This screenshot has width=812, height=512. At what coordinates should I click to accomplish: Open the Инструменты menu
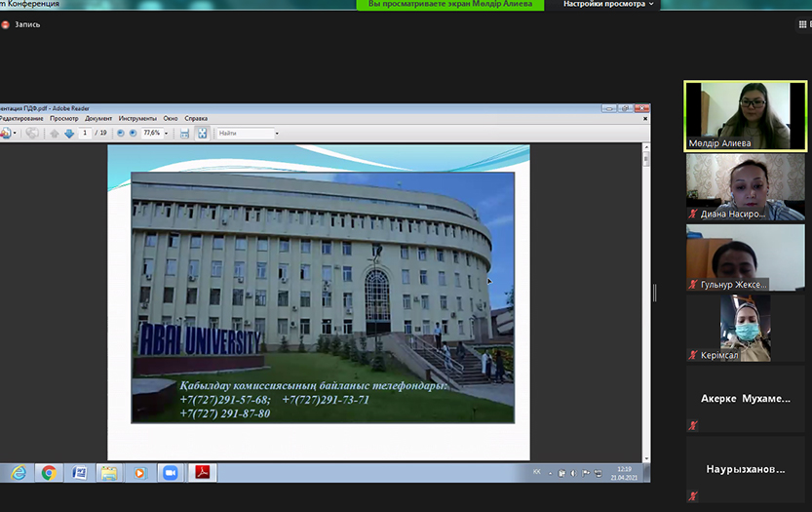click(x=137, y=119)
